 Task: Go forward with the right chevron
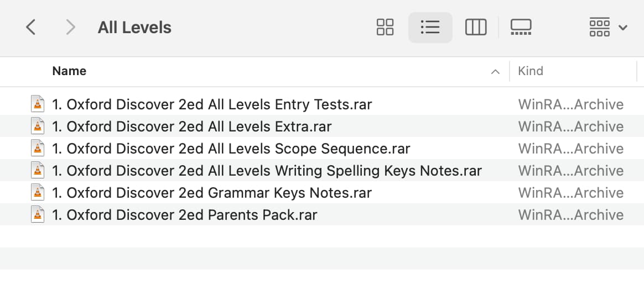tap(71, 28)
